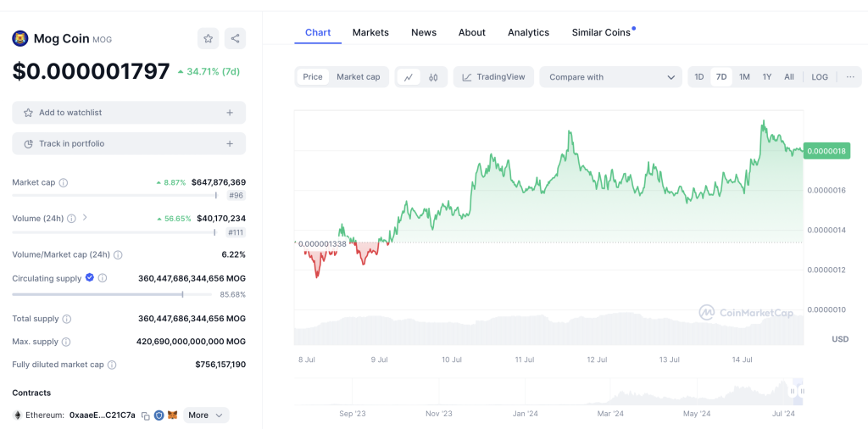
Task: Set chart range to 1Y
Action: (766, 77)
